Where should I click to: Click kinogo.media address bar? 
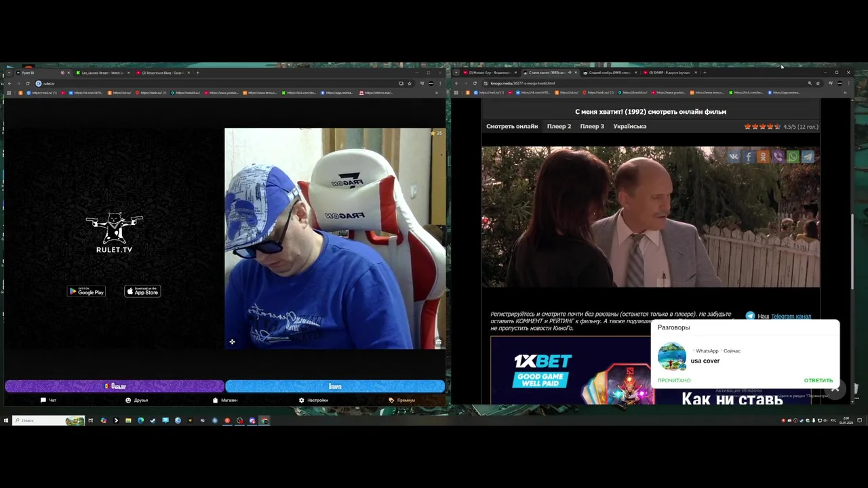tap(644, 83)
